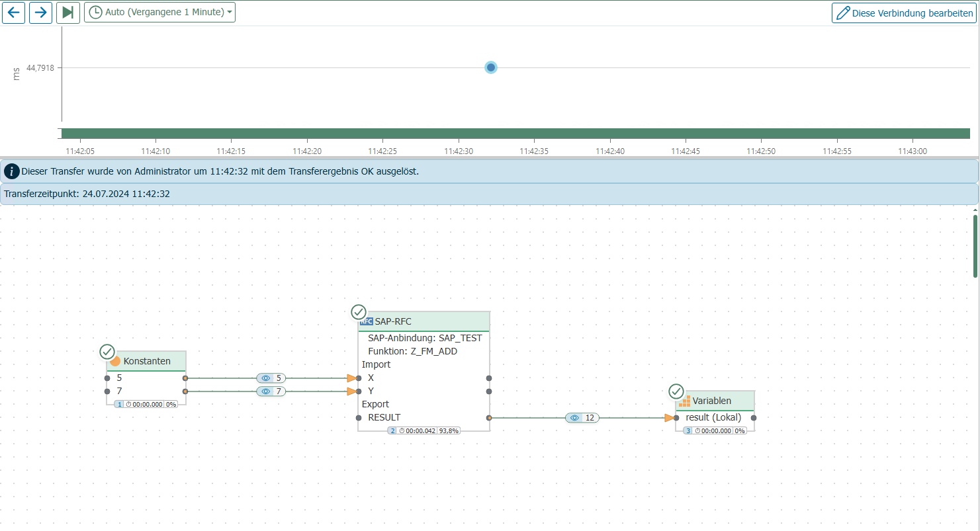This screenshot has height=531, width=980.
Task: Click the Konstanten node orange icon
Action: point(115,361)
